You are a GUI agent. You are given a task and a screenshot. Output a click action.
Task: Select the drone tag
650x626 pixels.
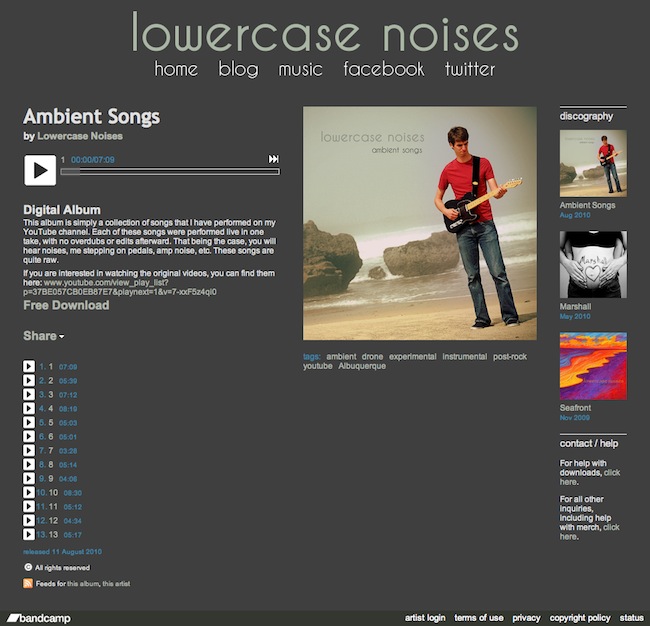(372, 357)
